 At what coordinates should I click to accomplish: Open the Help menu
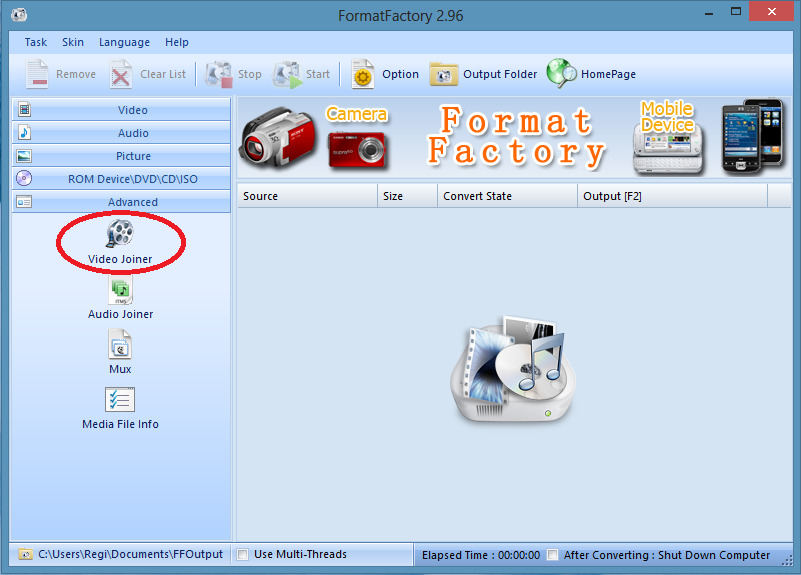click(x=177, y=42)
